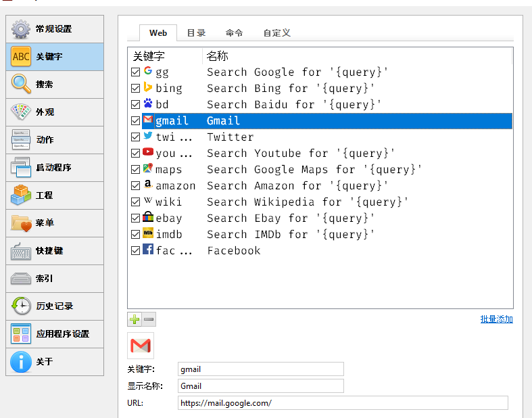532x418 pixels.
Task: Open the 常规设置 gear section
Action: [55, 29]
